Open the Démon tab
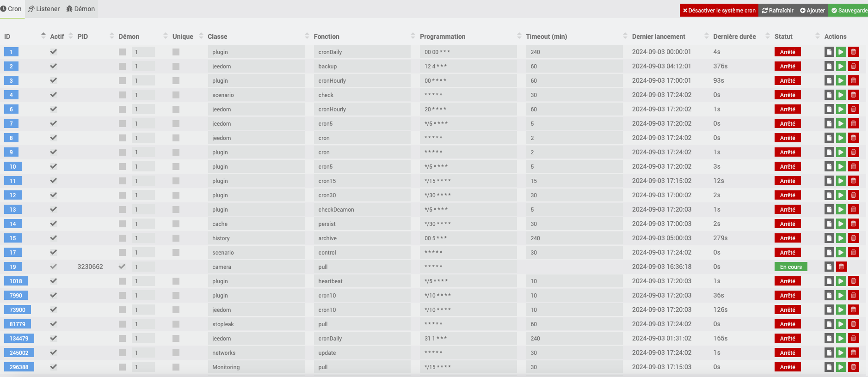 pyautogui.click(x=80, y=9)
